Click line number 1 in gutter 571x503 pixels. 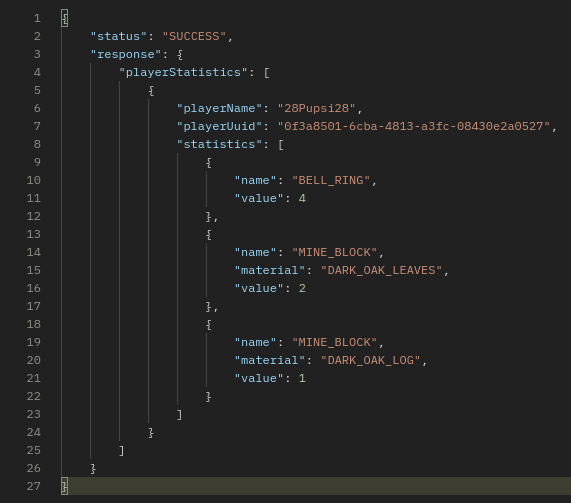37,18
